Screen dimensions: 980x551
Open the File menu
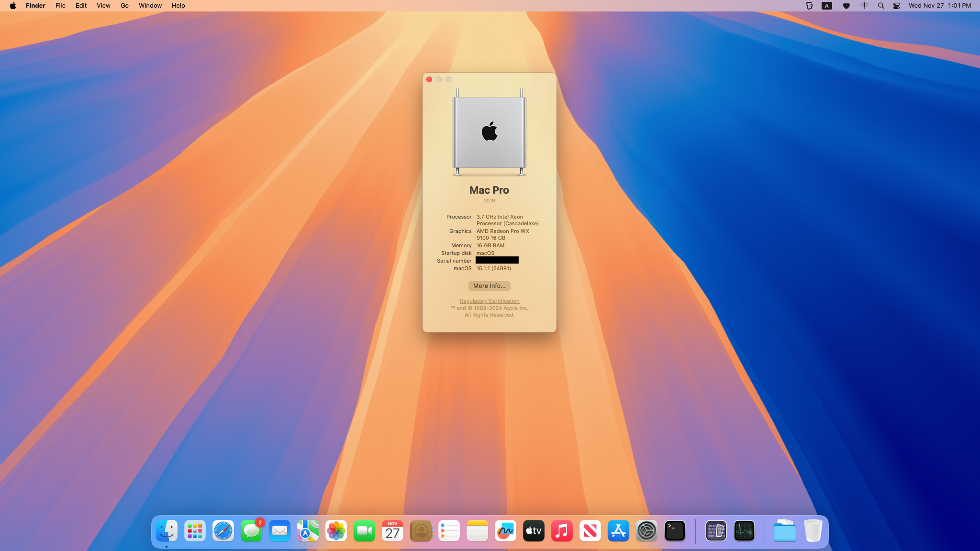click(60, 6)
